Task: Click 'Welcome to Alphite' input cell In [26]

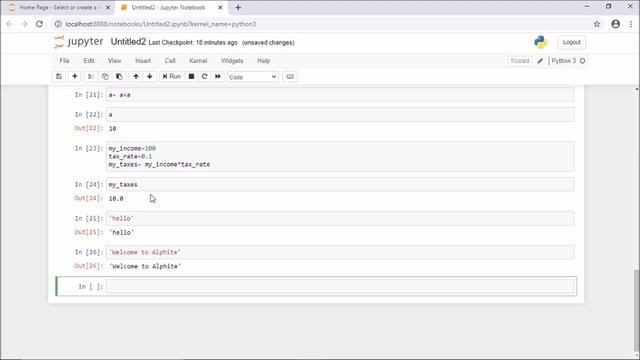Action: pyautogui.click(x=340, y=252)
